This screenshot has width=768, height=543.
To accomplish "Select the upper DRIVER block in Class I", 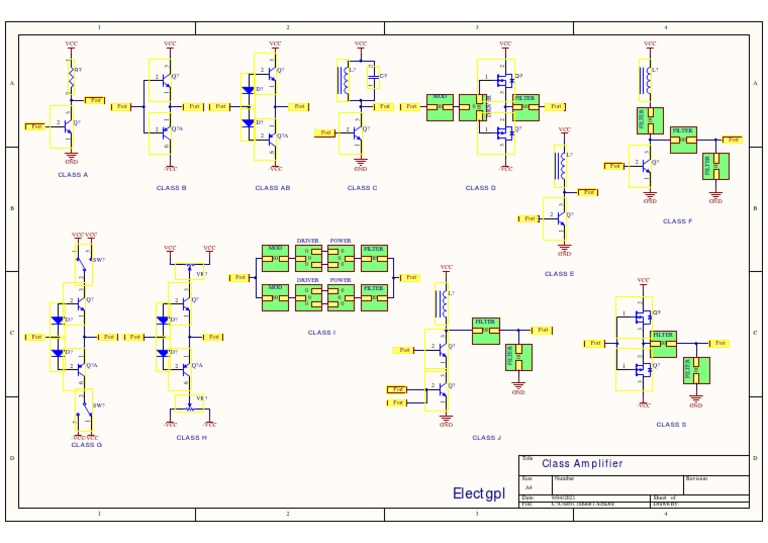I will pyautogui.click(x=308, y=258).
